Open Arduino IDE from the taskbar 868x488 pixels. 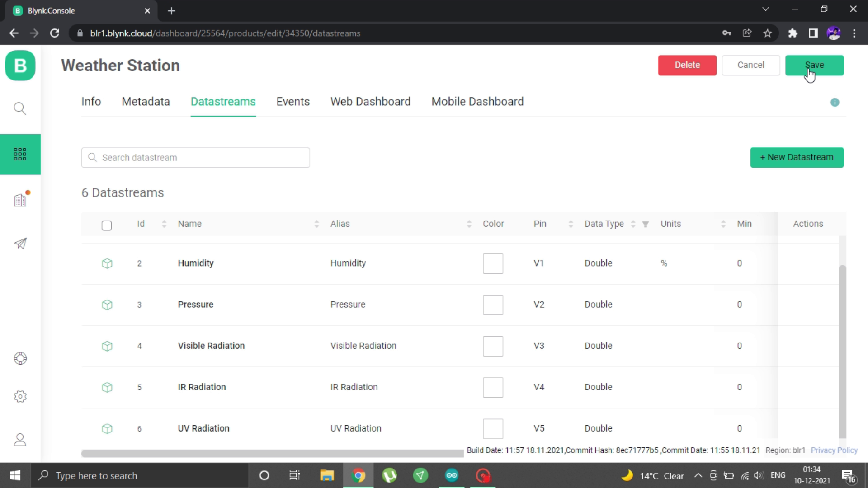tap(451, 475)
